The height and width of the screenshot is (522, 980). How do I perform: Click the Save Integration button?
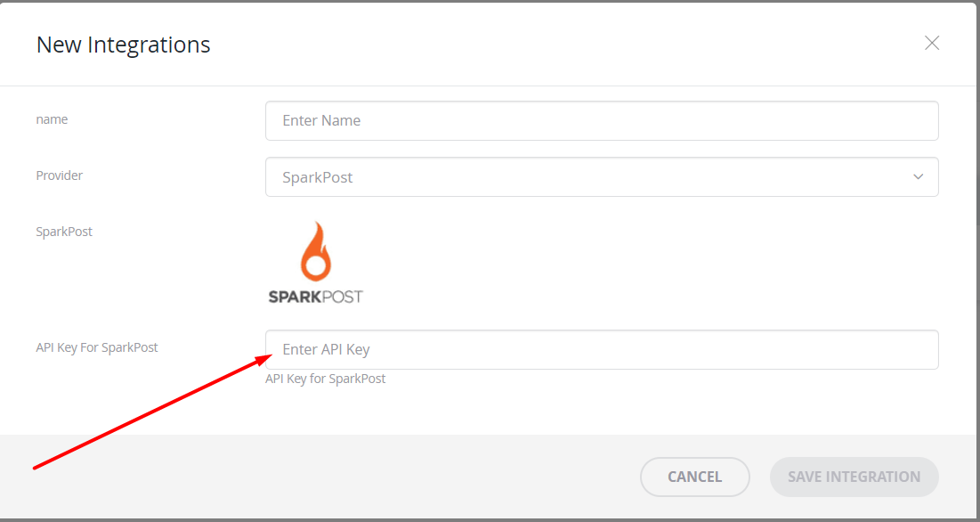(x=854, y=477)
